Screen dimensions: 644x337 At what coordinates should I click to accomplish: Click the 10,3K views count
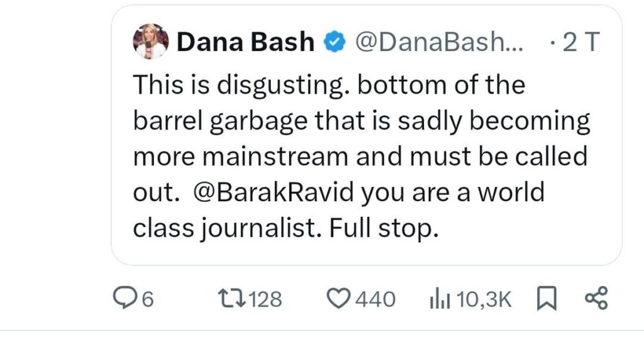(x=484, y=299)
